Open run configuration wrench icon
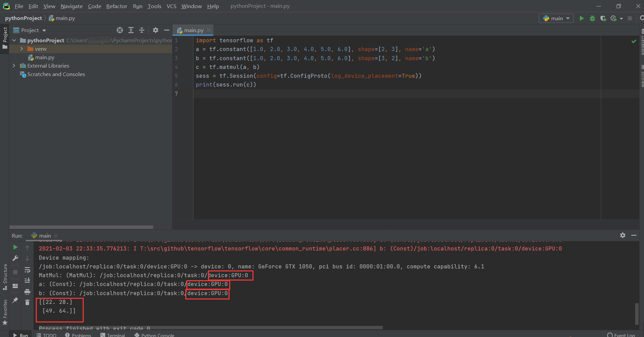This screenshot has width=644, height=337. click(15, 258)
